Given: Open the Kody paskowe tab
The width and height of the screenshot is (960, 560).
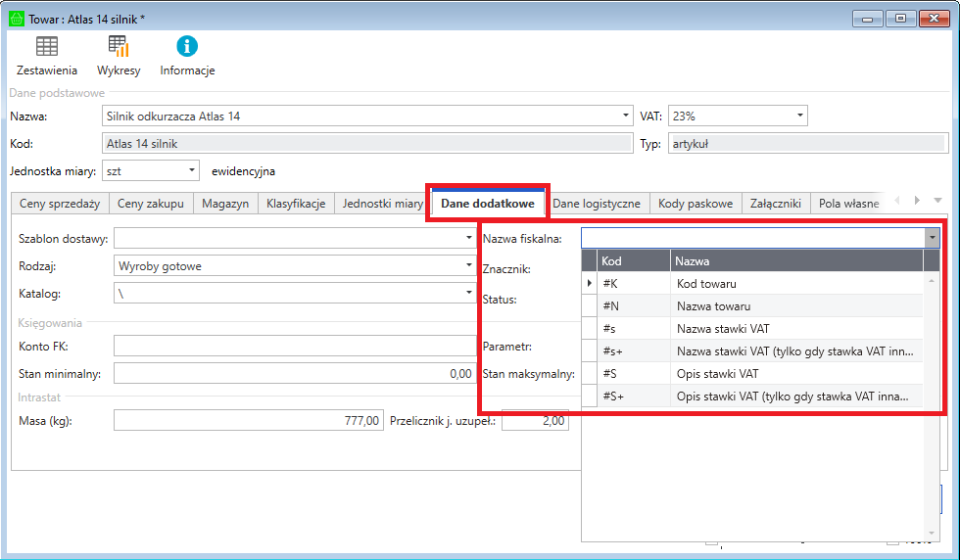Looking at the screenshot, I should pos(696,204).
